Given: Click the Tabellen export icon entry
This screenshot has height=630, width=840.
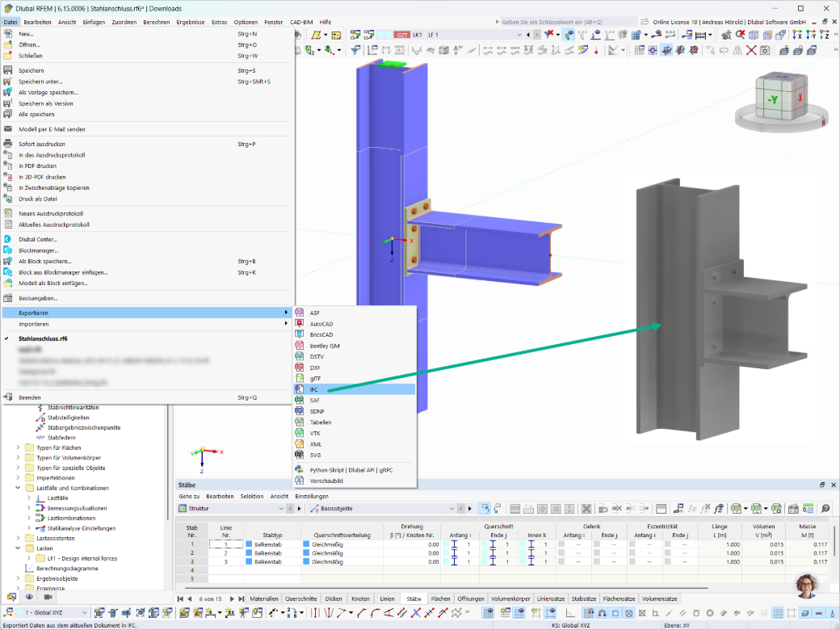Looking at the screenshot, I should point(300,422).
